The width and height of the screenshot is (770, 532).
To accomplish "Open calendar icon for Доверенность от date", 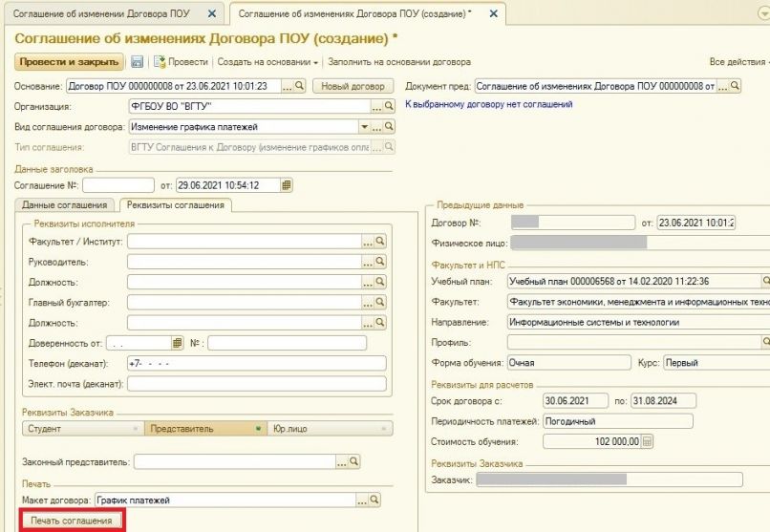I will pyautogui.click(x=178, y=343).
